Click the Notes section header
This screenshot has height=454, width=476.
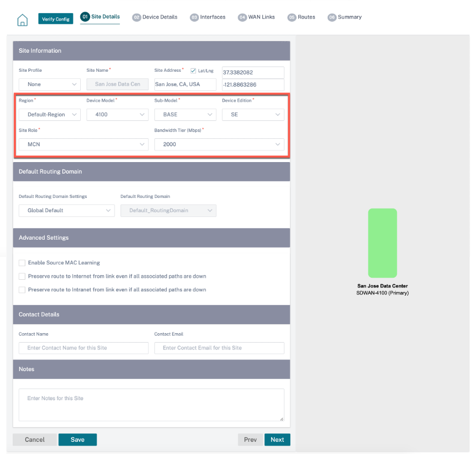pyautogui.click(x=151, y=370)
